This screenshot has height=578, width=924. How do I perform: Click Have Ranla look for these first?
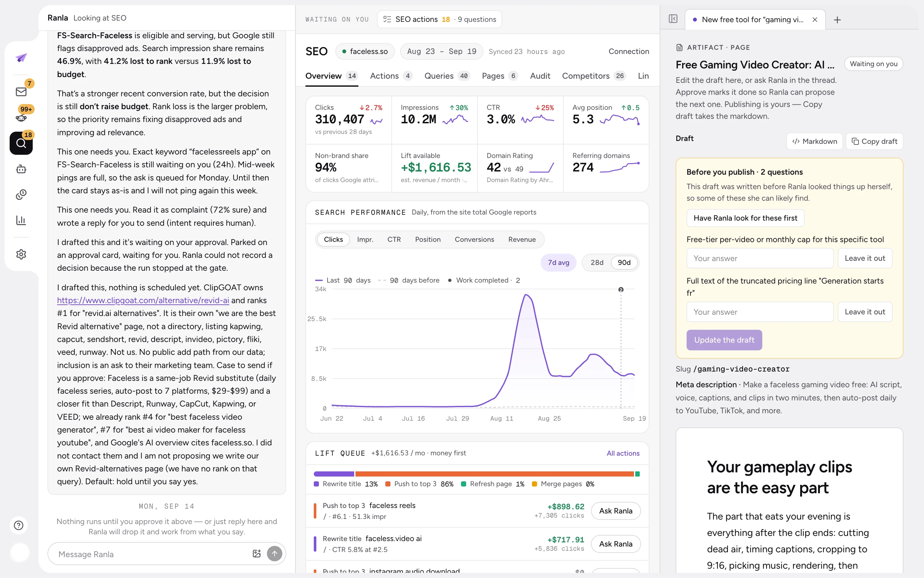[x=745, y=218]
